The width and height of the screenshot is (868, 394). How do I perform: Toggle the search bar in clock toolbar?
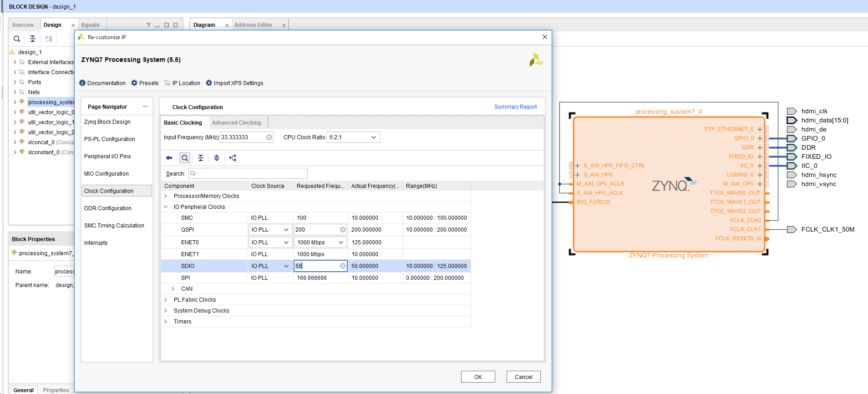click(x=185, y=158)
